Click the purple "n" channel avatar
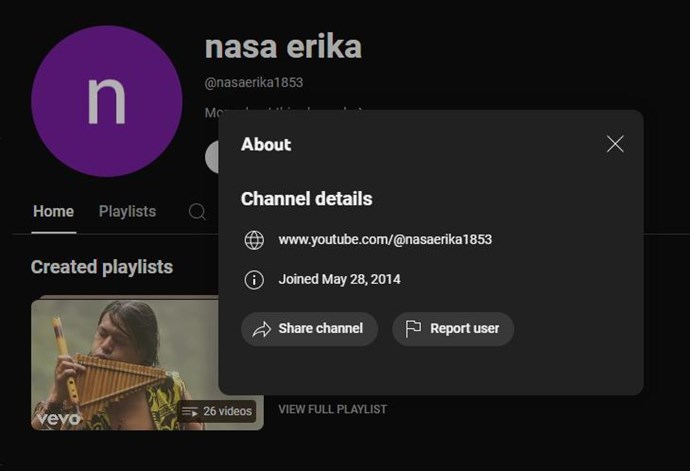This screenshot has width=690, height=471. (x=107, y=101)
